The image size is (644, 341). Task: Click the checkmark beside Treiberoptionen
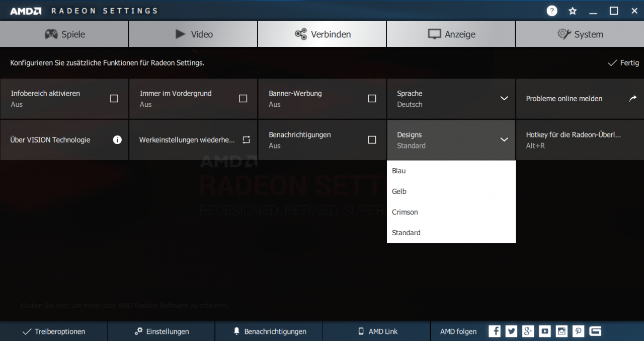click(x=27, y=331)
